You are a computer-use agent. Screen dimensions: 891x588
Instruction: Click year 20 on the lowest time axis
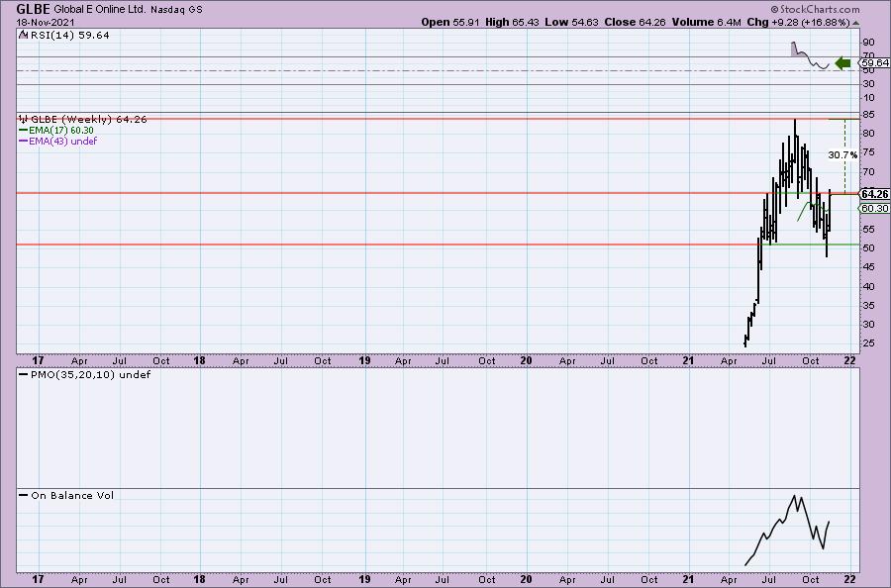[x=527, y=579]
